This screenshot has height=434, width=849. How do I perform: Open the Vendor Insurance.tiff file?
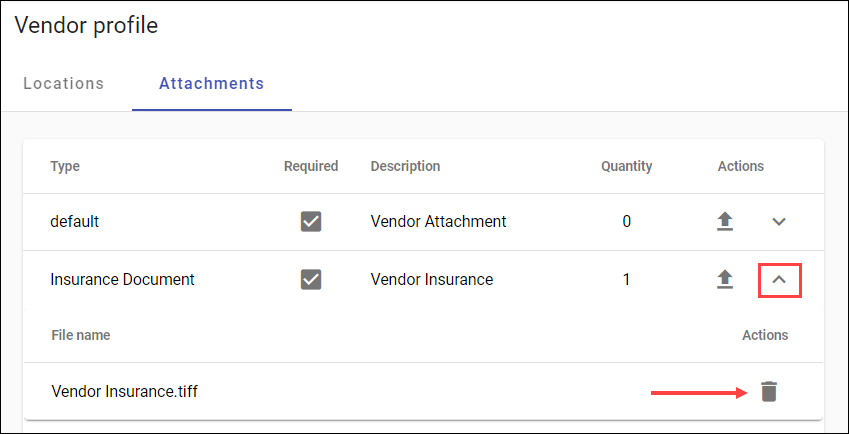pyautogui.click(x=125, y=391)
